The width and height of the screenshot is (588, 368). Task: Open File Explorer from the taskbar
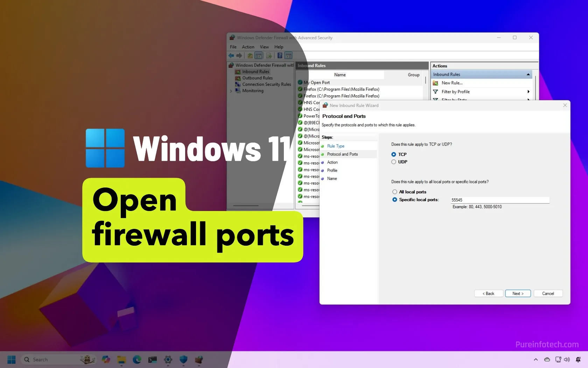pyautogui.click(x=121, y=360)
